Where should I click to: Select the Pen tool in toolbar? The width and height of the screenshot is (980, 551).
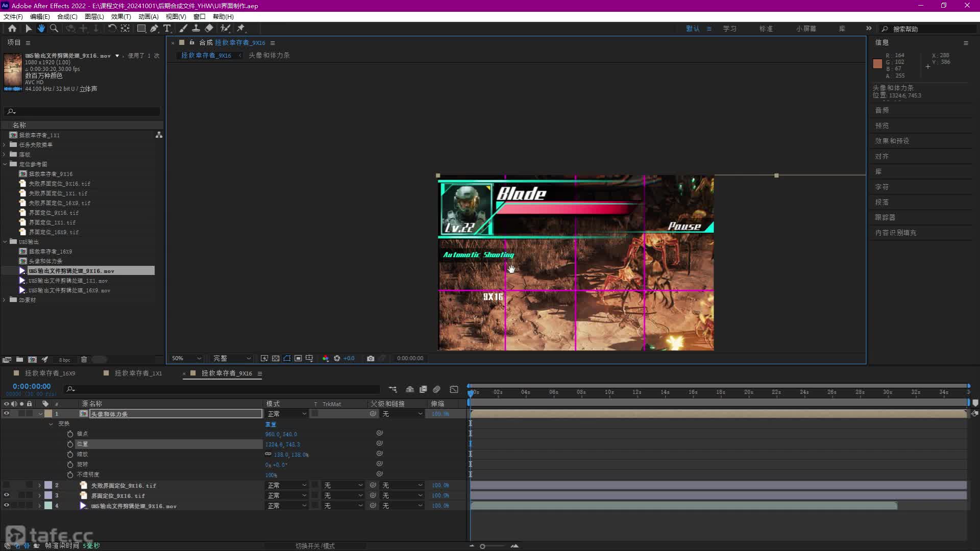(154, 29)
